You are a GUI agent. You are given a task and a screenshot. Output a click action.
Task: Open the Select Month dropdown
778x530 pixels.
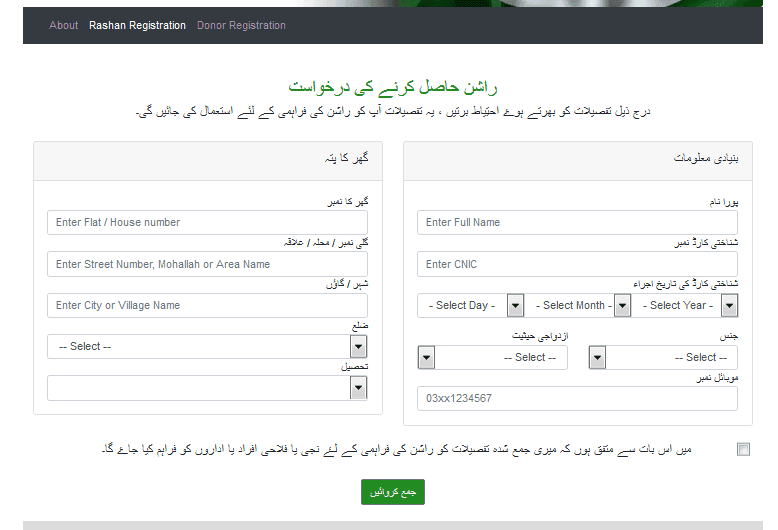click(573, 305)
